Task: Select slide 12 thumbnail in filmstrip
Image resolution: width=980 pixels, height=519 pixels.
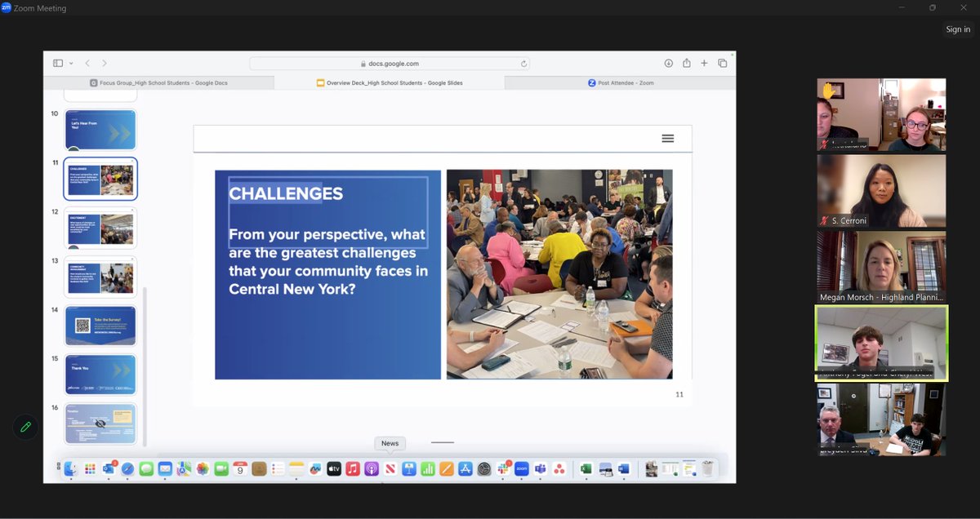Action: point(100,228)
